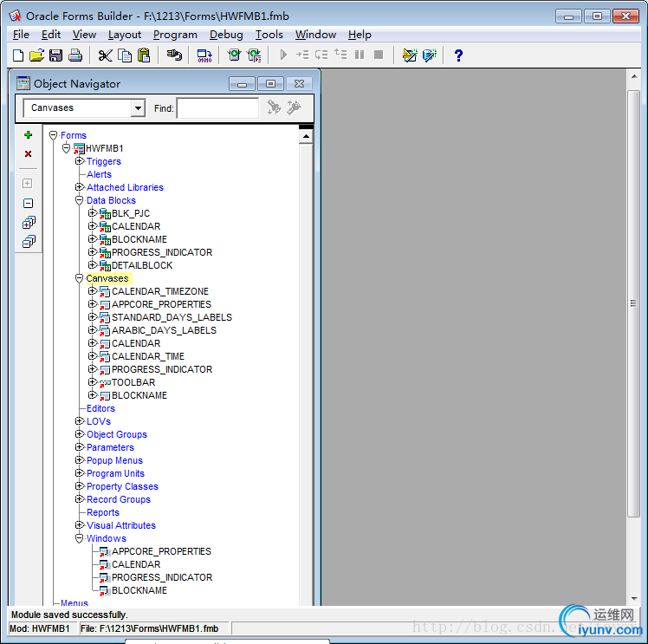
Task: Open a form with the Open folder icon
Action: [x=36, y=55]
